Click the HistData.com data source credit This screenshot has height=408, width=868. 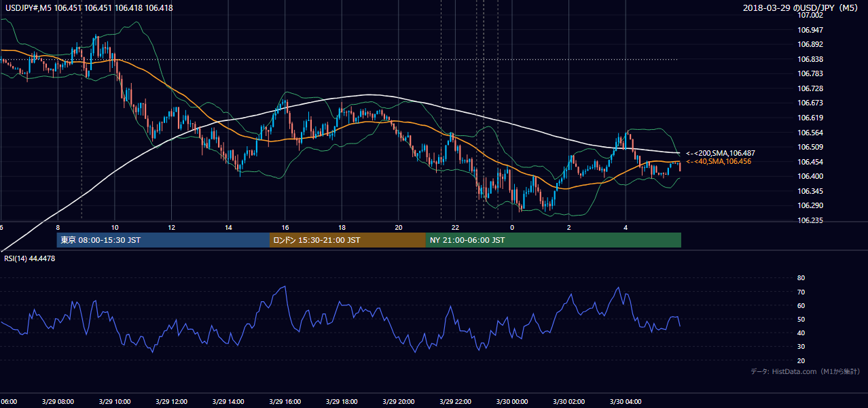(x=806, y=372)
